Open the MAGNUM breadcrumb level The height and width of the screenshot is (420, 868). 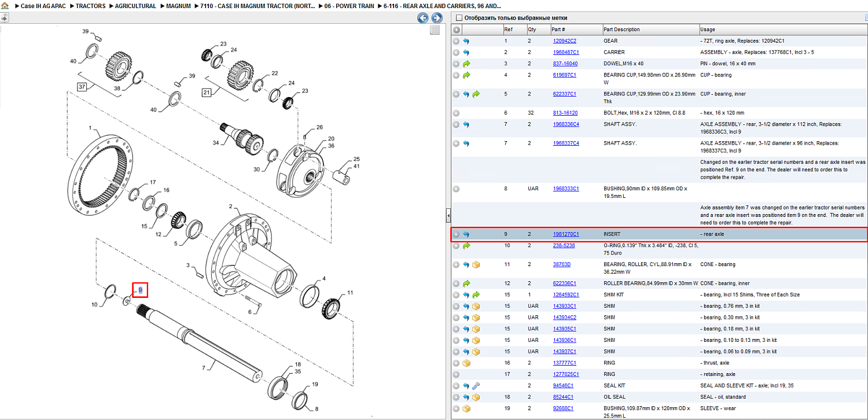(x=179, y=6)
